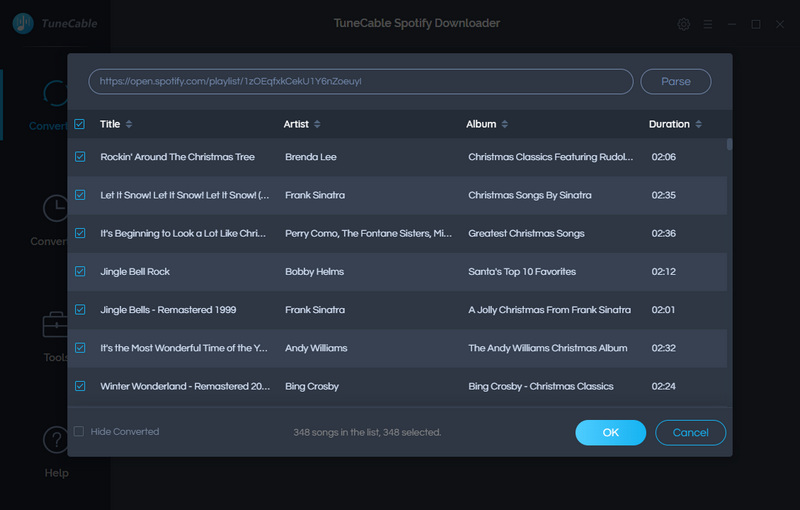Select artist Brenda Lee
Image resolution: width=800 pixels, height=510 pixels.
(x=311, y=157)
